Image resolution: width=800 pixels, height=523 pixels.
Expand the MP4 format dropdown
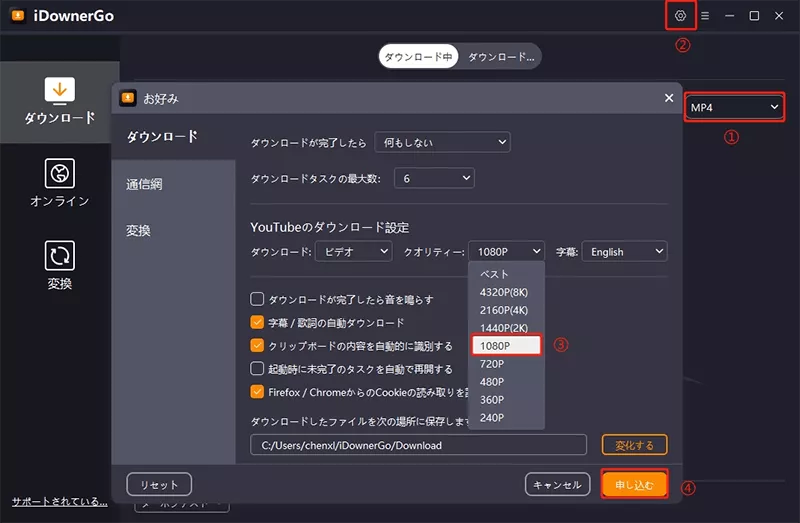pyautogui.click(x=734, y=107)
